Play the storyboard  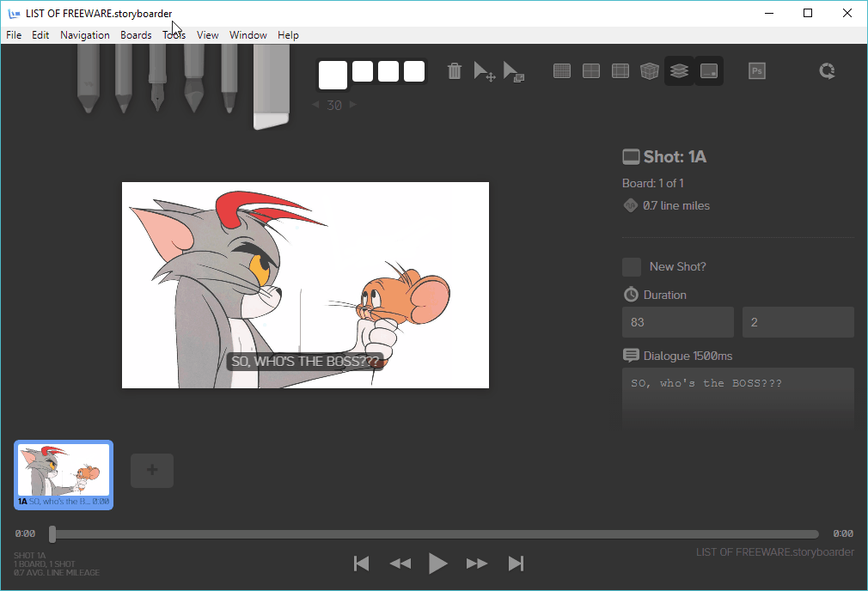pyautogui.click(x=438, y=564)
